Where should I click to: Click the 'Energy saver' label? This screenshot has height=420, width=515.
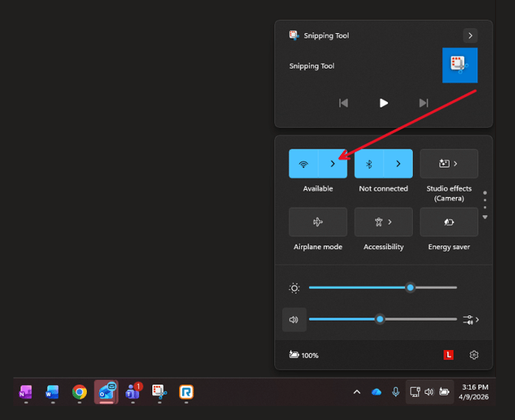click(x=449, y=247)
